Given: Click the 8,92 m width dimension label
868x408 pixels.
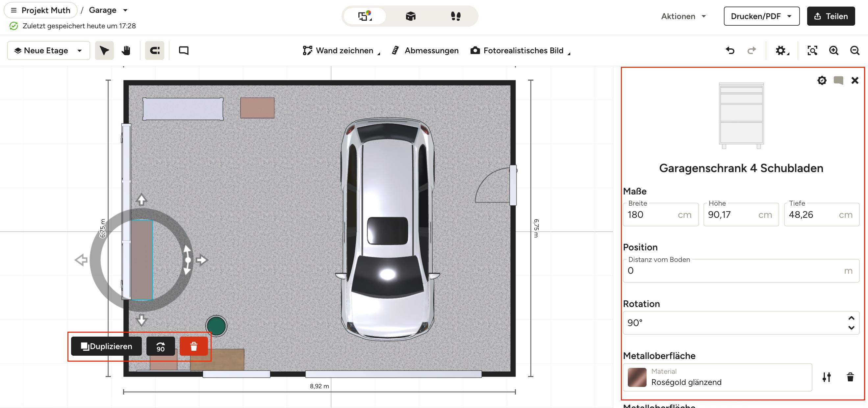Looking at the screenshot, I should [x=319, y=386].
